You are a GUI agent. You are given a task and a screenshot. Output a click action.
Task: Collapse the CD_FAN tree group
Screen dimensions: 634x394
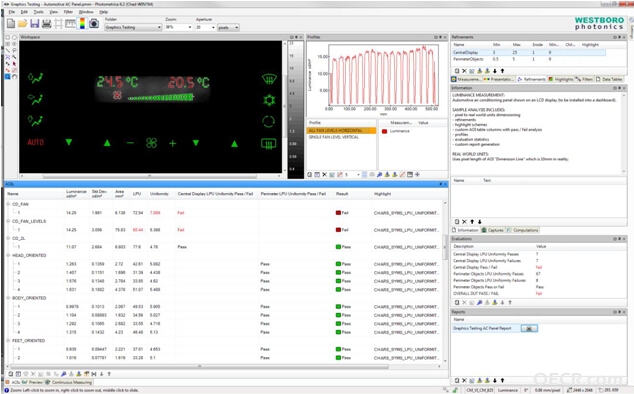(x=8, y=204)
